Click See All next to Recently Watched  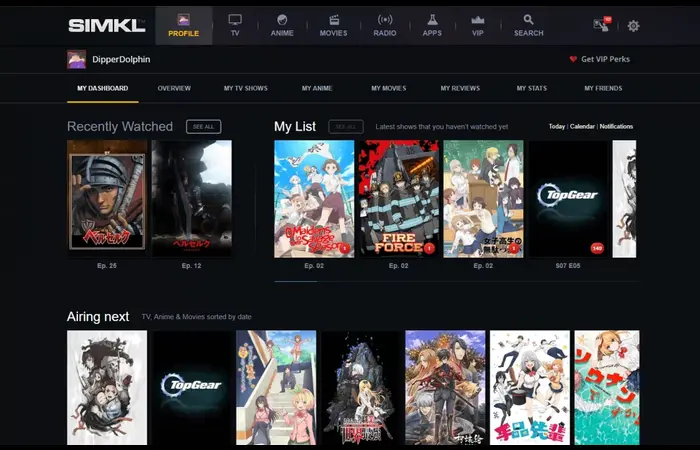tap(204, 127)
